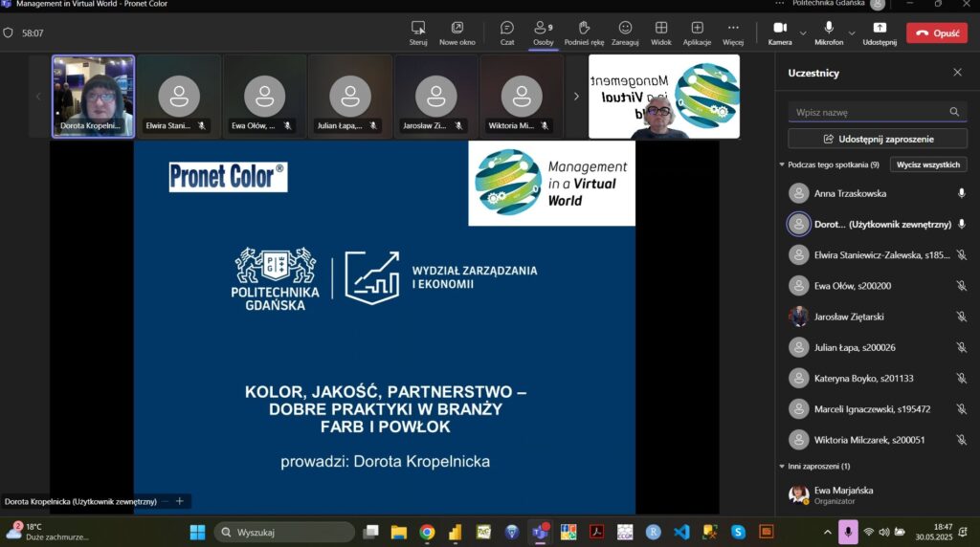The image size is (980, 547).
Task: Select organizer Ewa Marjańska entry
Action: tap(878, 495)
